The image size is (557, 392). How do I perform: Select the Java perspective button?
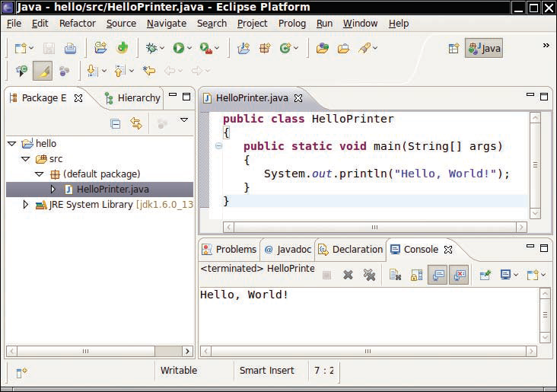484,48
